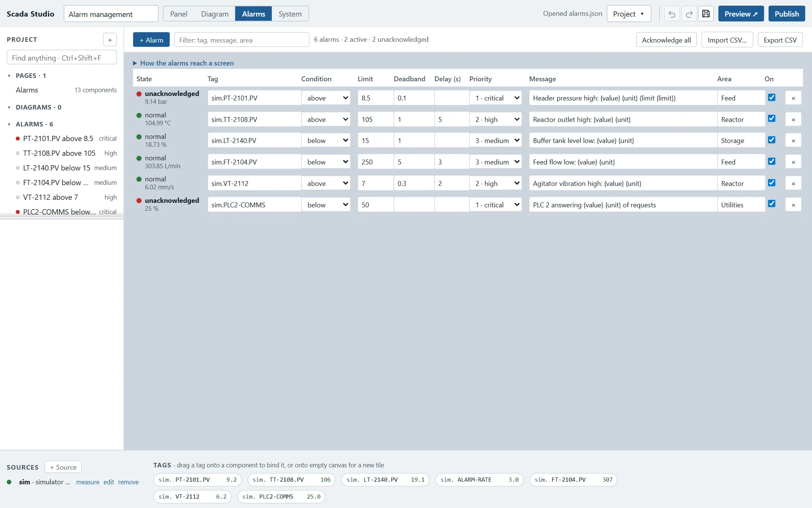Click the measure link for sim source
The height and width of the screenshot is (508, 812).
88,482
